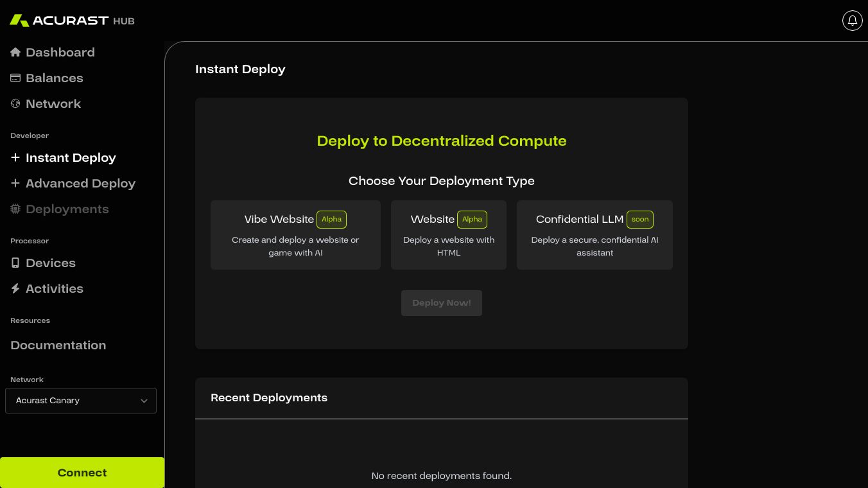Click the Deploy to Decentralized Compute heading
868x488 pixels.
[442, 141]
